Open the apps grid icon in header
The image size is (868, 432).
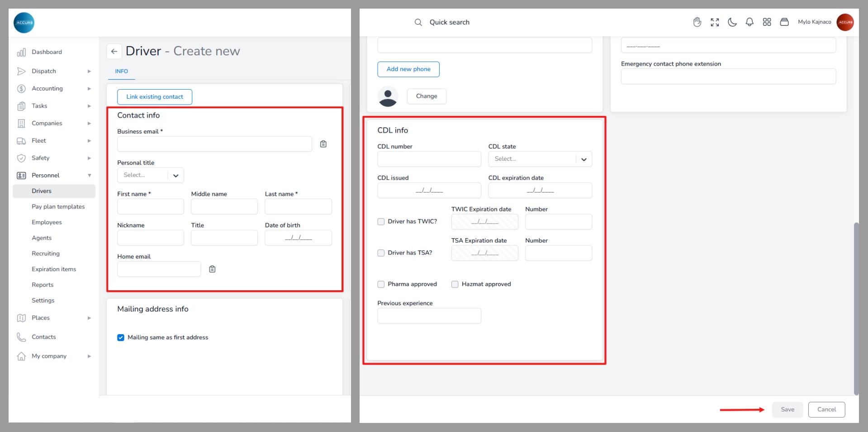(767, 22)
